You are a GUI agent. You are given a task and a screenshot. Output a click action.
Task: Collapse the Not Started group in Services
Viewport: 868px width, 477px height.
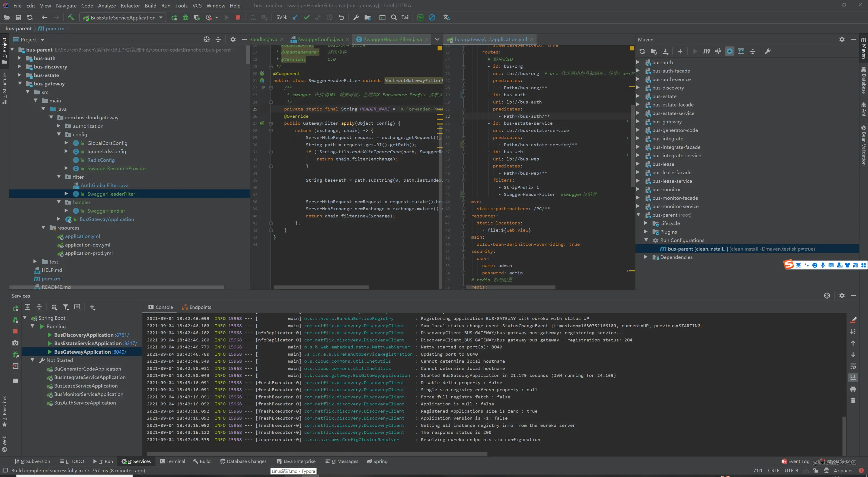(32, 360)
